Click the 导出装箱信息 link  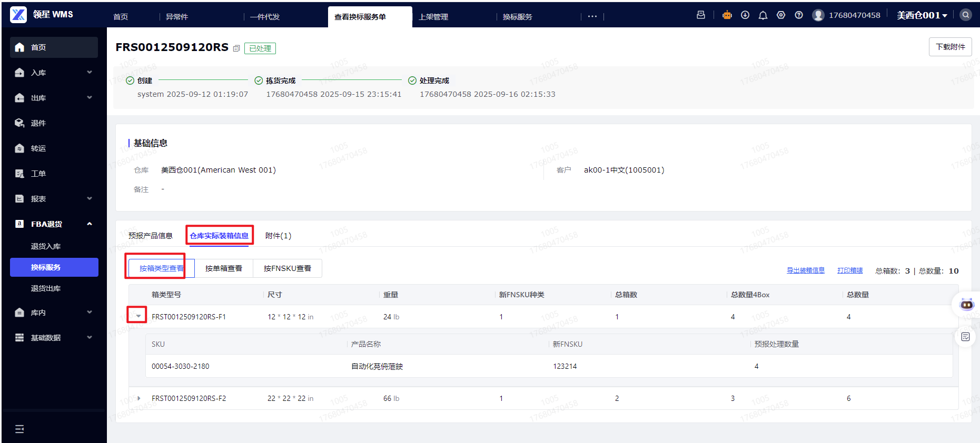[x=806, y=270]
